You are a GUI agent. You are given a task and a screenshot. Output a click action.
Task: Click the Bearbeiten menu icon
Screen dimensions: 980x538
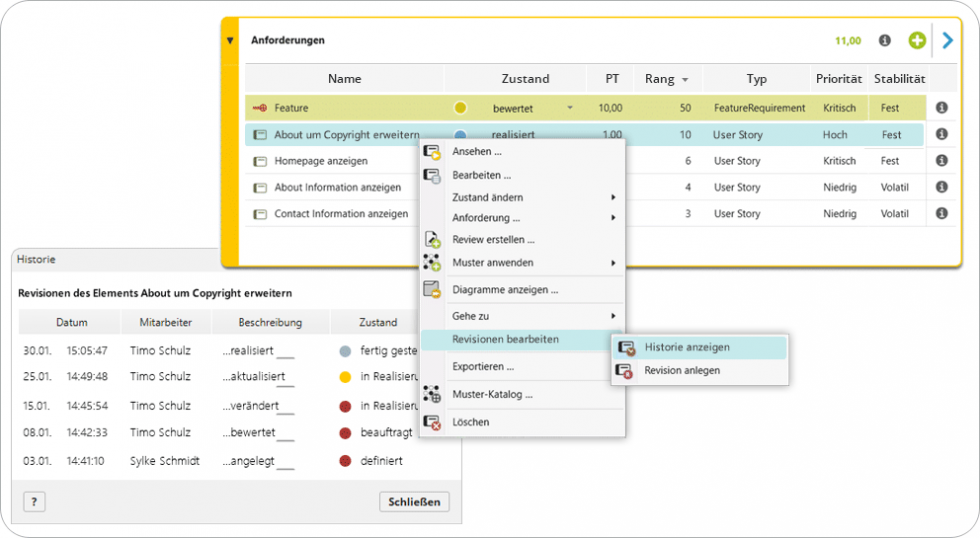click(432, 176)
